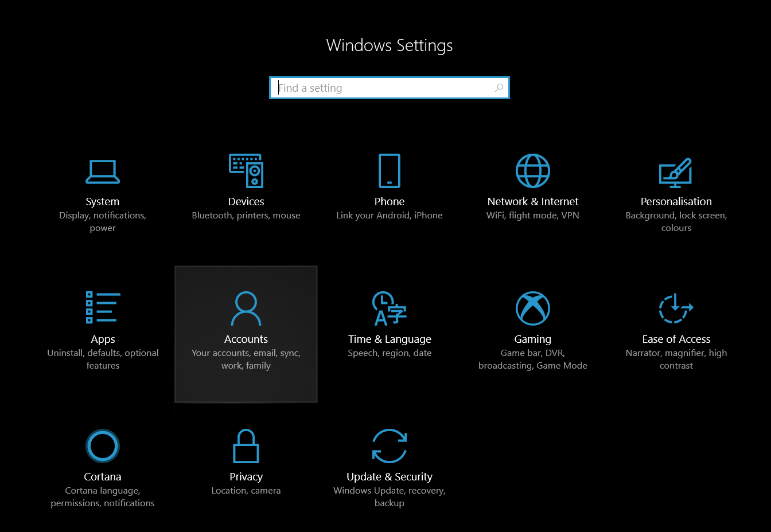Open the Accounts person icon
This screenshot has width=771, height=532.
coord(246,308)
